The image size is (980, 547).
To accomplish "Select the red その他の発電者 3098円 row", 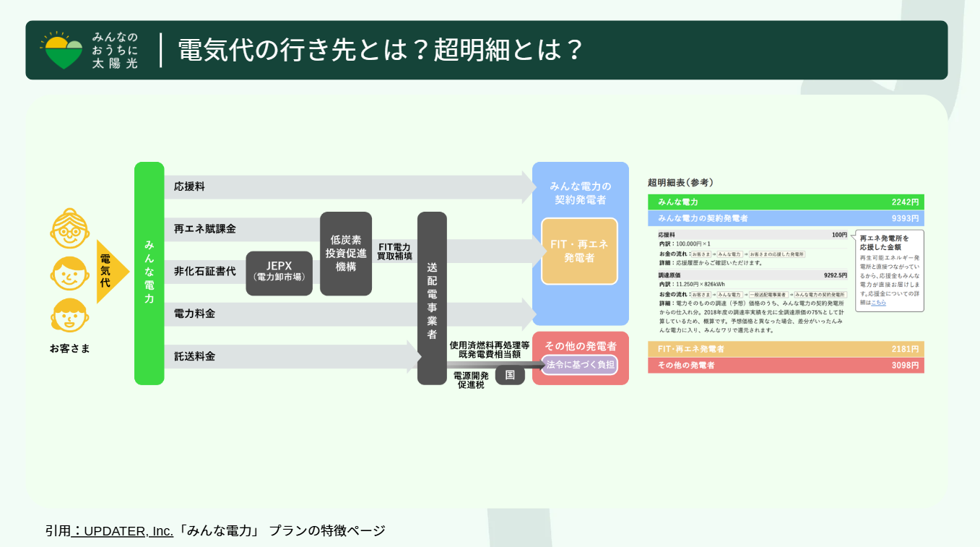I will click(x=786, y=366).
